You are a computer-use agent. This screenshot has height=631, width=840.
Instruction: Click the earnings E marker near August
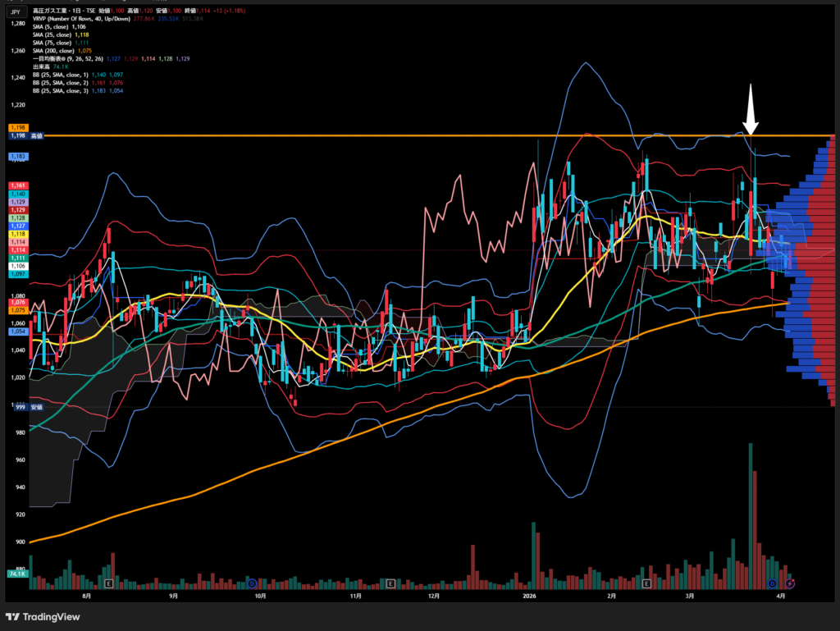pos(109,583)
